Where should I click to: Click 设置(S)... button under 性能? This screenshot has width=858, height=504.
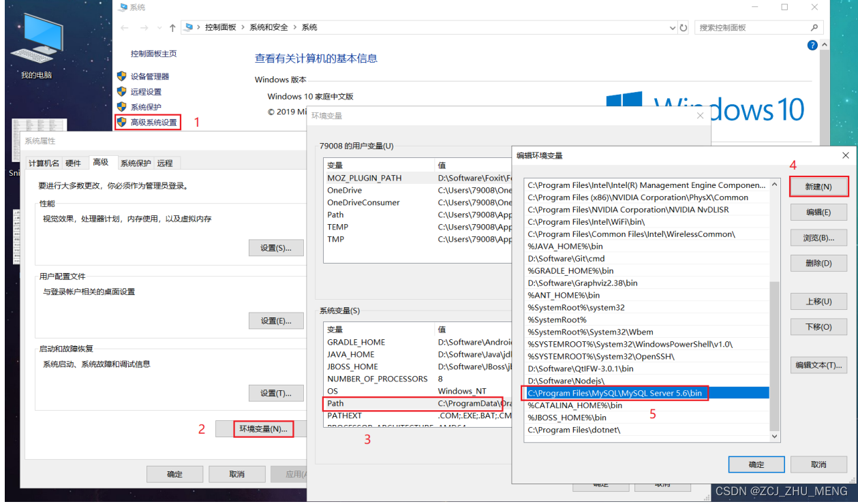(x=276, y=248)
